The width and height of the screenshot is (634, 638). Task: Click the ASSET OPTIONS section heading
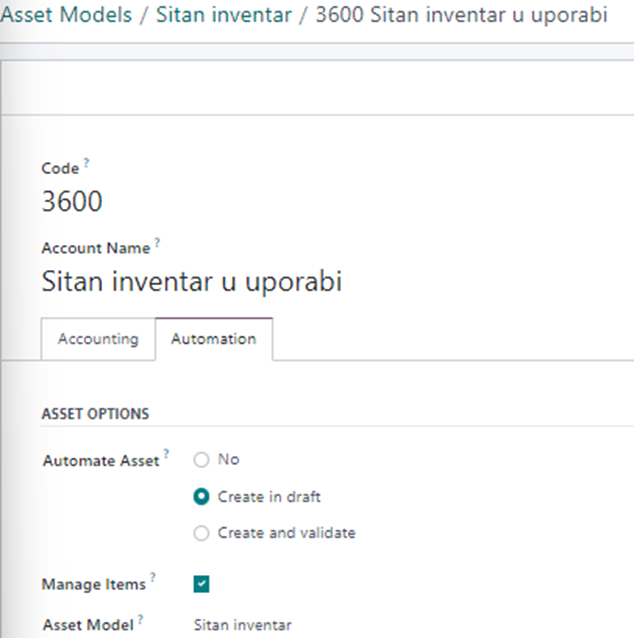click(95, 413)
